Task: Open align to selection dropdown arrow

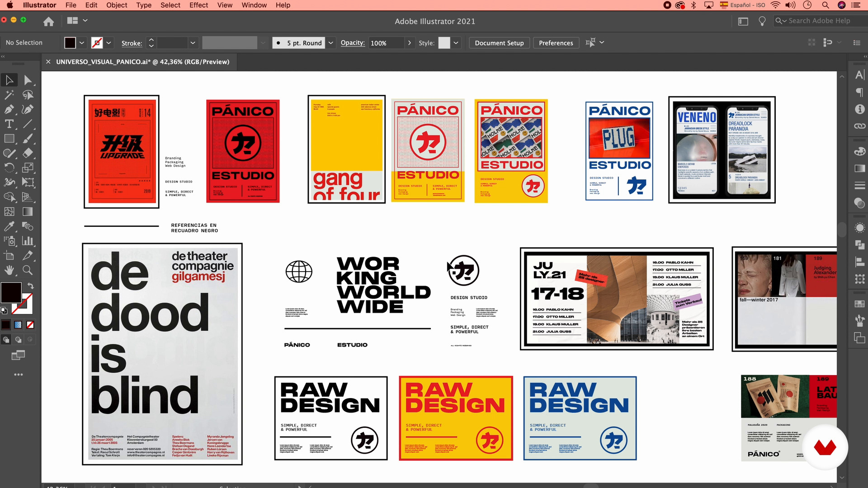Action: click(x=602, y=42)
